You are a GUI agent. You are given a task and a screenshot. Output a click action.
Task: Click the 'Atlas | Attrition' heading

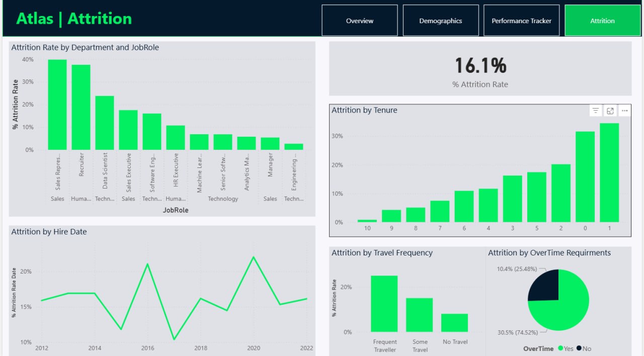[x=74, y=19]
